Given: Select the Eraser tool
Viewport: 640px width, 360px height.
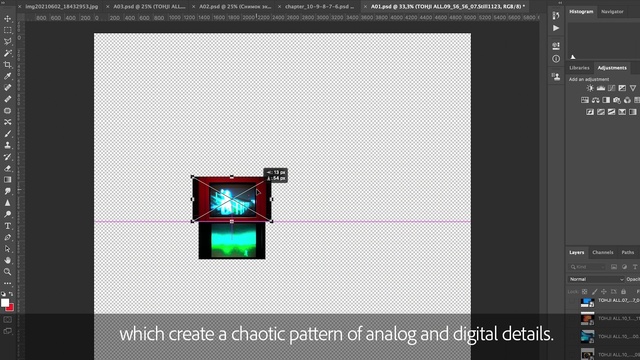Looking at the screenshot, I should (7, 168).
